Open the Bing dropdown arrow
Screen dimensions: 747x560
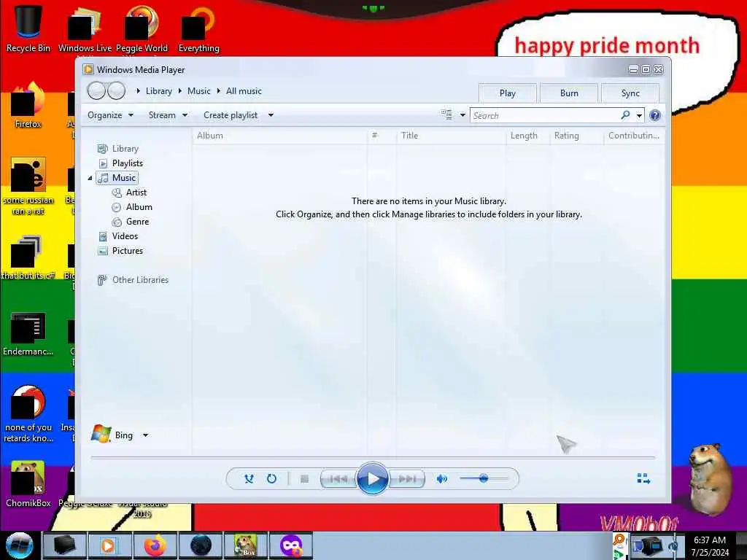pos(145,435)
